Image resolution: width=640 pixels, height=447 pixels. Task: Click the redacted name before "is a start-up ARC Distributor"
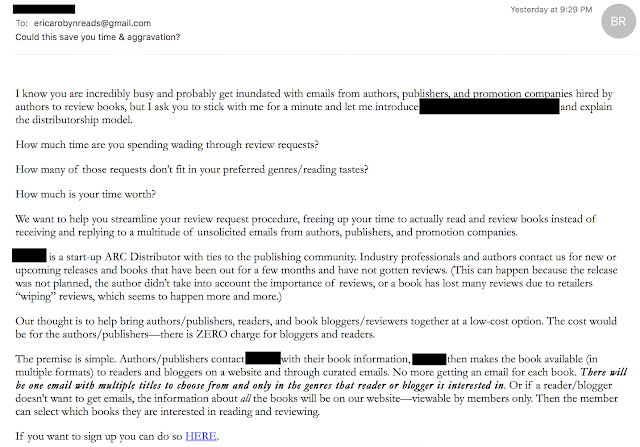[x=29, y=255]
